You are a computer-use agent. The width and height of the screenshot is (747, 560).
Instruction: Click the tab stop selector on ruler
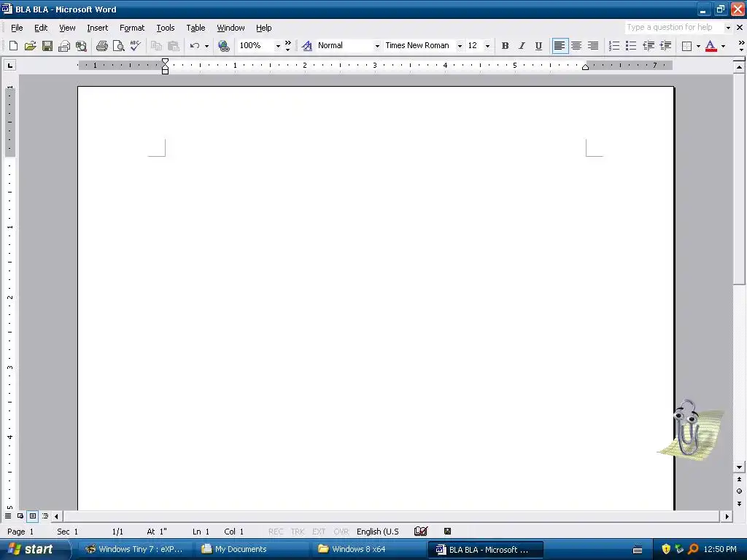pyautogui.click(x=9, y=65)
